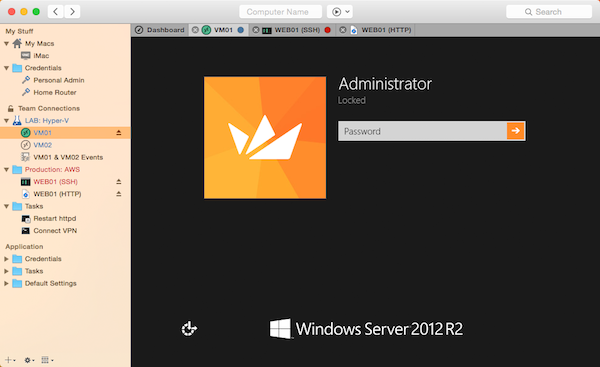
Task: Switch to the Dashboard tab
Action: pyautogui.click(x=160, y=30)
